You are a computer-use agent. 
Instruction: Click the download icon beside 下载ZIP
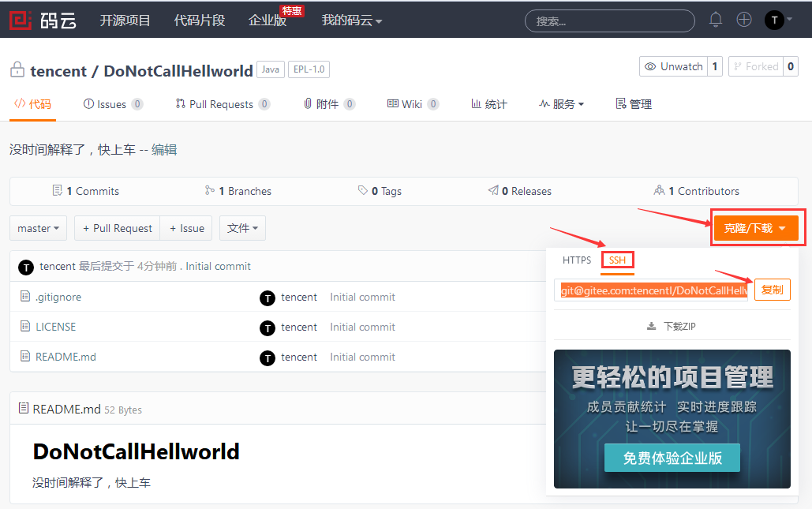point(651,326)
